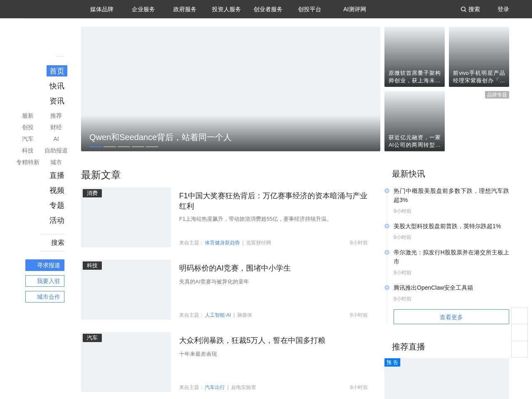Open the 媒体品牌 top menu
Image resolution: width=532 pixels, height=399 pixels.
tap(101, 9)
